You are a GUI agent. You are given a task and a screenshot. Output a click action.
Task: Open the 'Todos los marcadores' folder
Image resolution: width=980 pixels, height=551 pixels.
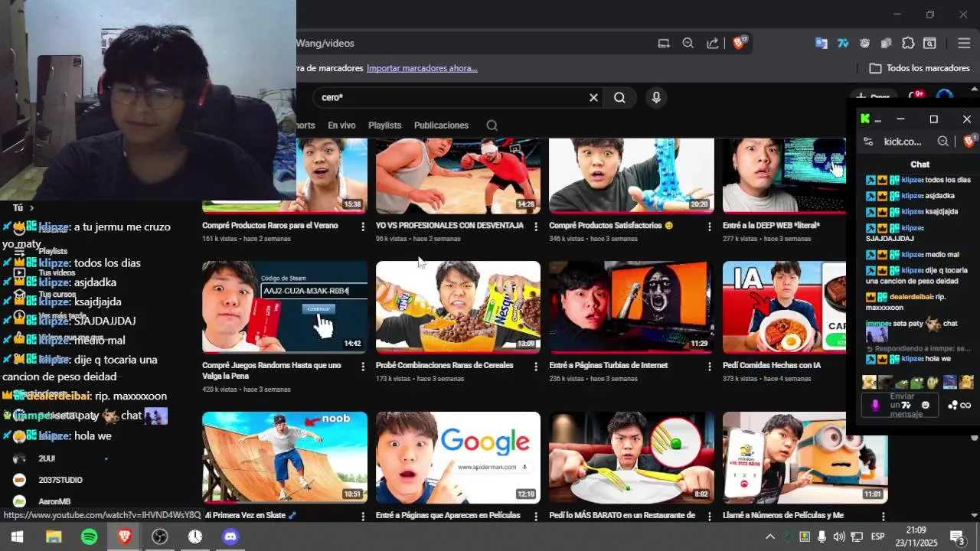coord(921,68)
